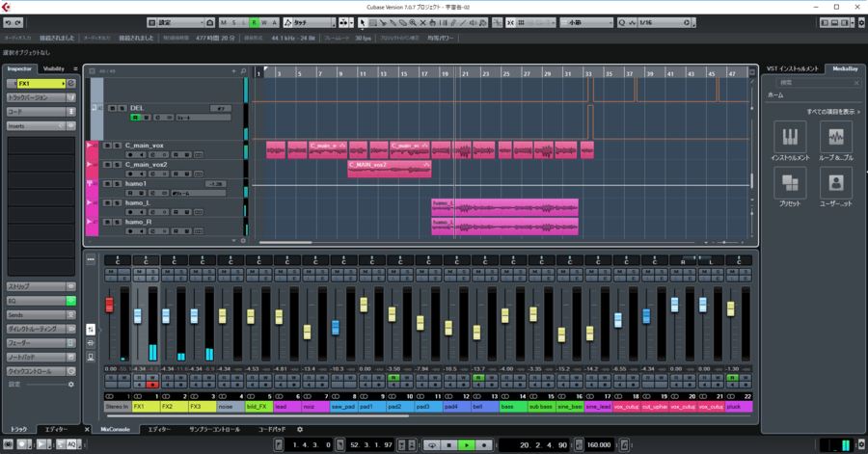Image resolution: width=868 pixels, height=454 pixels.
Task: Click the Redo arrow in the toolbar
Action: pos(17,23)
